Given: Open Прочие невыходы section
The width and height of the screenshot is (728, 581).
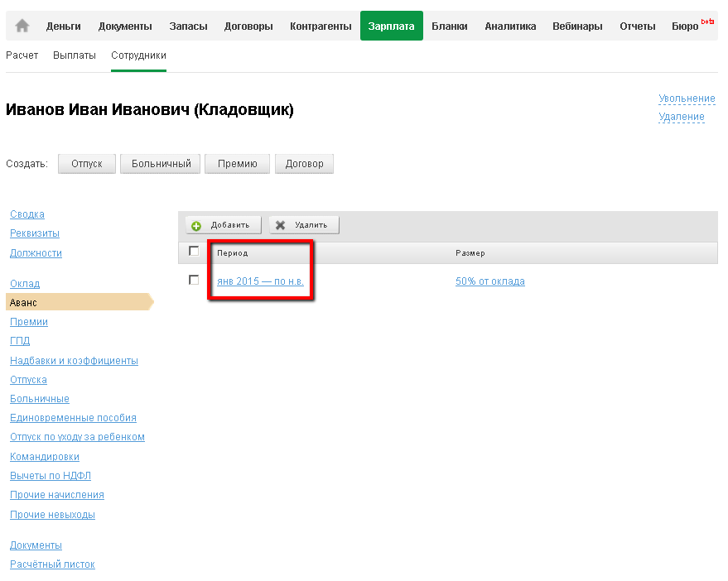Looking at the screenshot, I should coord(52,515).
